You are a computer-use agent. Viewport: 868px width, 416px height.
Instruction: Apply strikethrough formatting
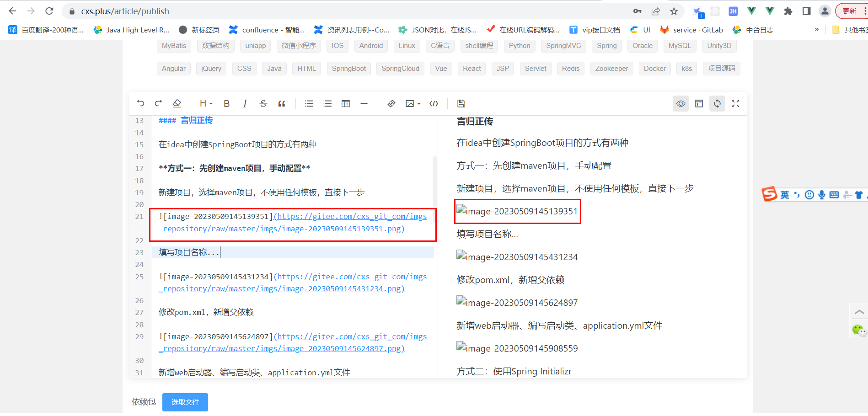263,104
